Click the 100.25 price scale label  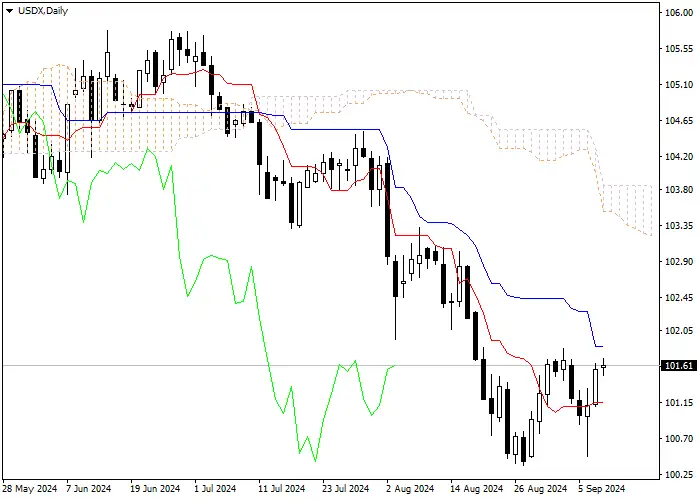pyautogui.click(x=679, y=475)
